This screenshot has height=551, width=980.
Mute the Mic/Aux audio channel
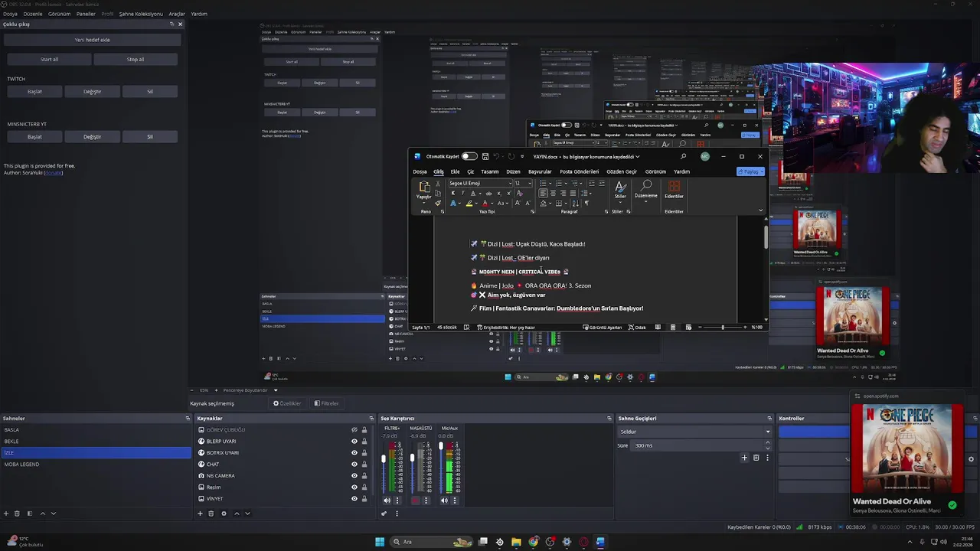[445, 500]
